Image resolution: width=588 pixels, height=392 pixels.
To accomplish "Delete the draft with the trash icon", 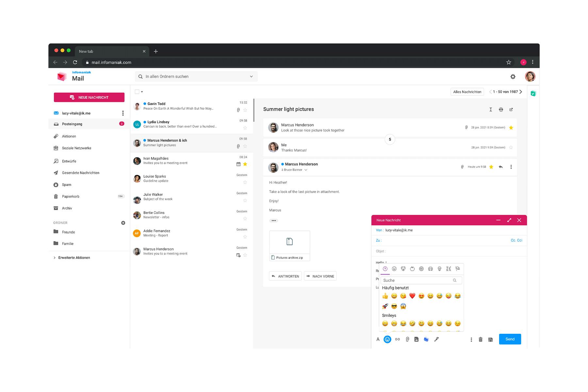I will tap(481, 340).
